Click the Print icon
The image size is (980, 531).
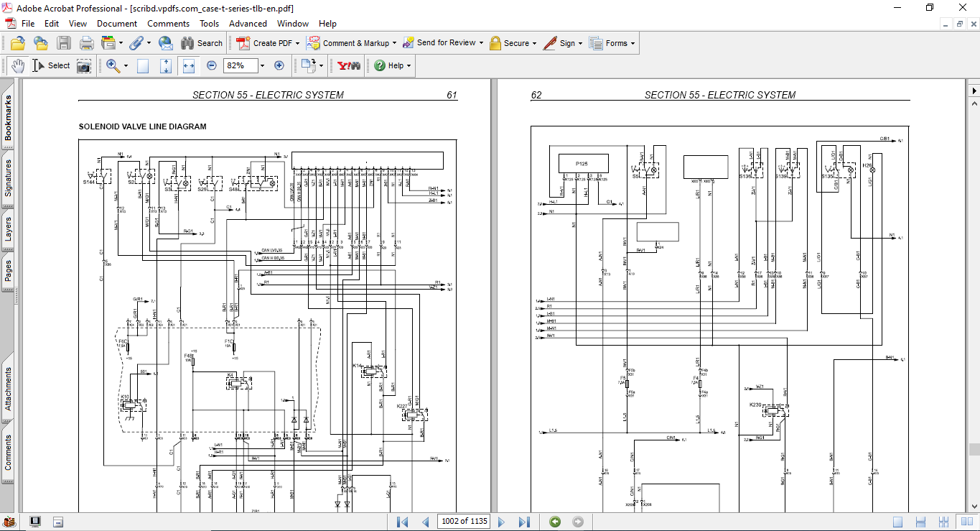pos(87,43)
